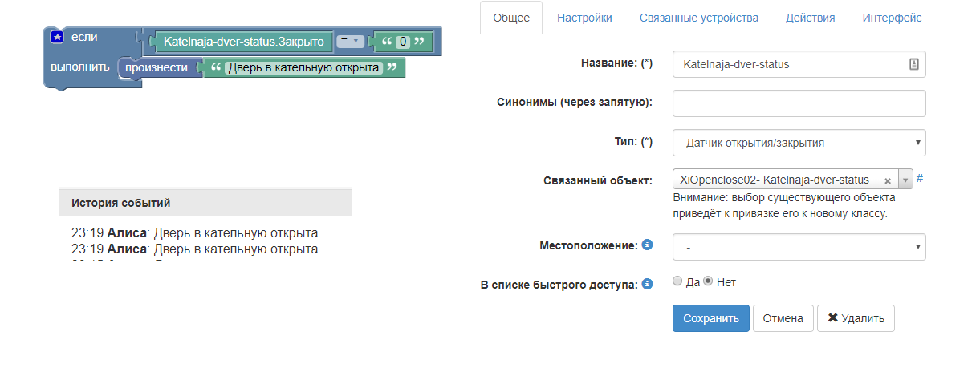Viewport: 980px width, 376px height.
Task: Go to the Действия tab
Action: click(810, 18)
